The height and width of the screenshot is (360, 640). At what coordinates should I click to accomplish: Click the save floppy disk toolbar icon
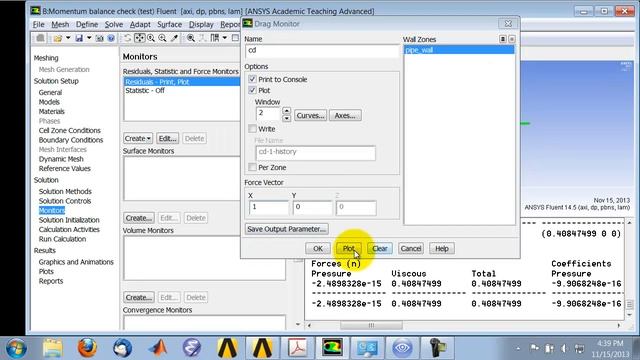pos(79,38)
